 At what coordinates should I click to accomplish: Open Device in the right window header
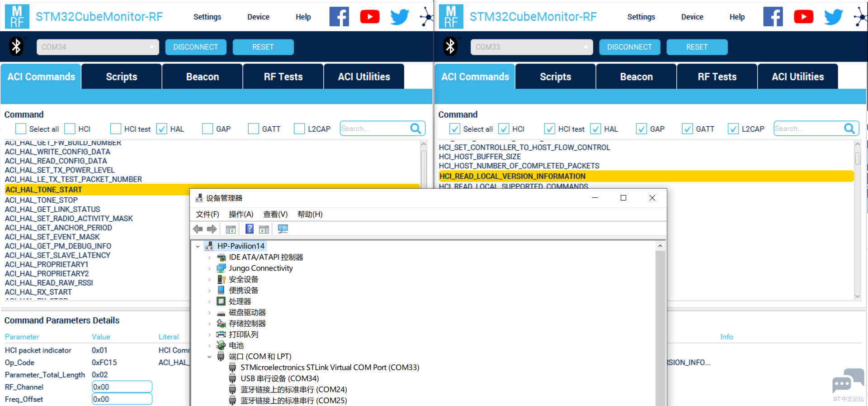[692, 17]
